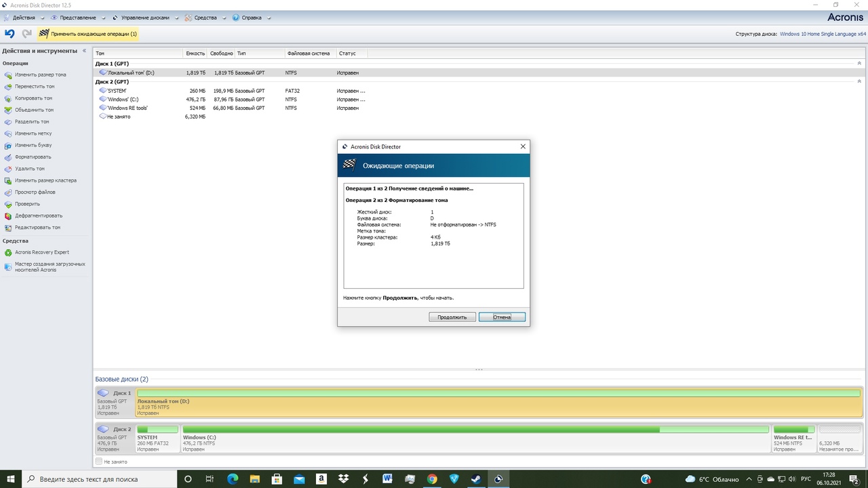Select the Windows RE partition in disk map

(x=793, y=439)
